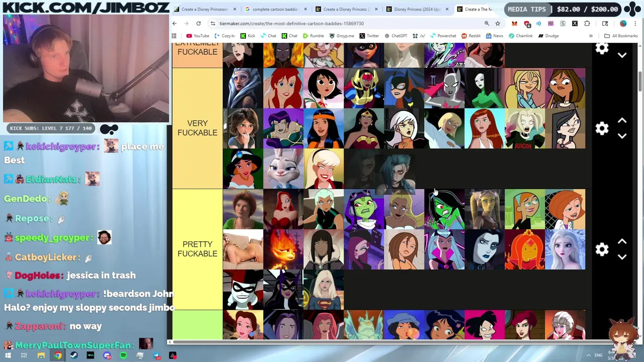Open the ChatGPT bookmark

pos(395,36)
